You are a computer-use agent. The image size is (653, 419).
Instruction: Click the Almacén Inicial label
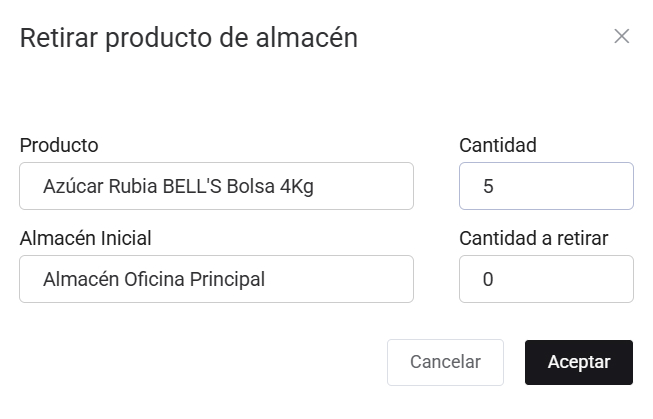click(x=85, y=238)
